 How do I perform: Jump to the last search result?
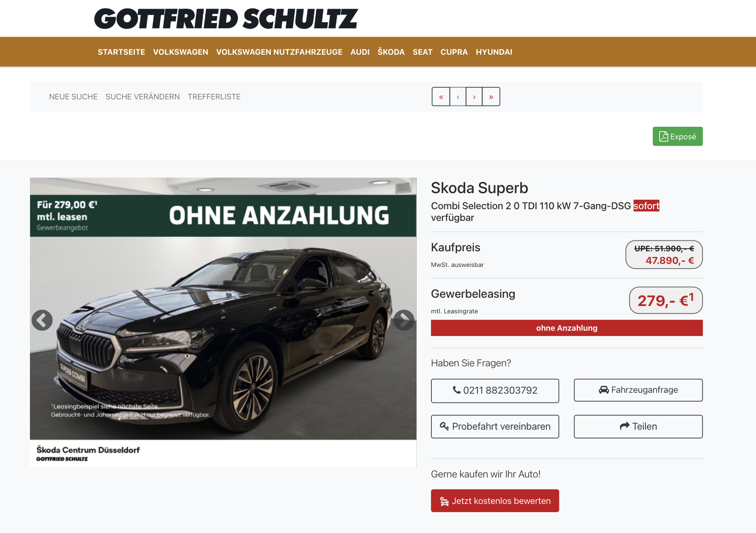(491, 97)
